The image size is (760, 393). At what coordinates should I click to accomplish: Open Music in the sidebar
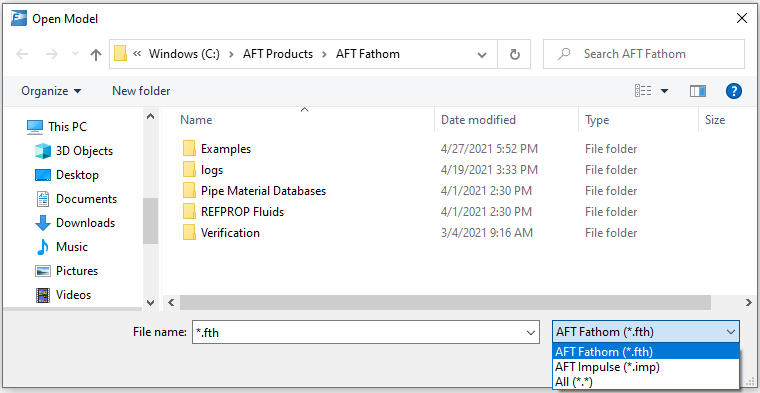72,247
